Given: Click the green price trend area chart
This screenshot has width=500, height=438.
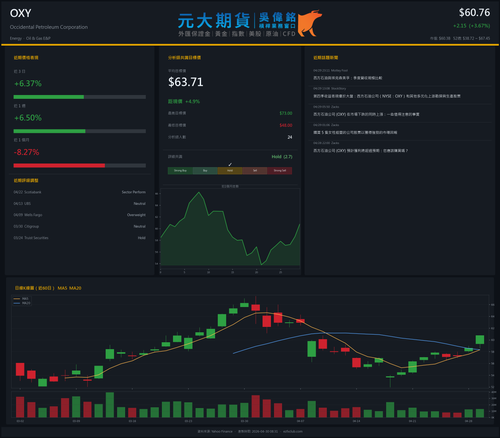Looking at the screenshot, I should click(230, 229).
